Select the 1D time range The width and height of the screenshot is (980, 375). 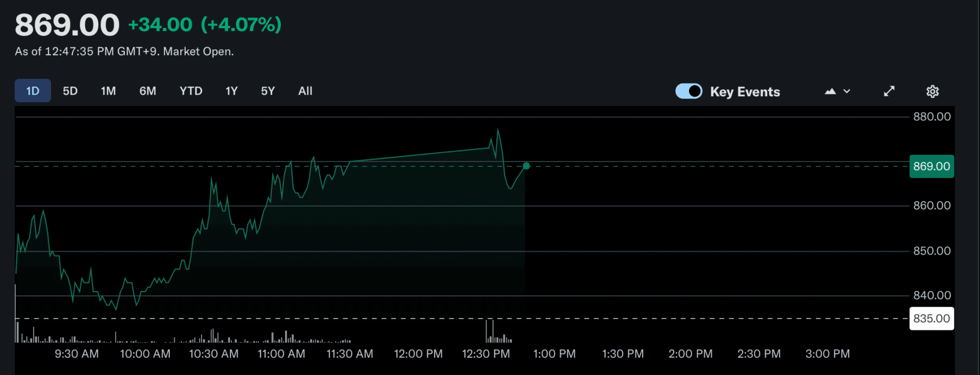[x=33, y=91]
